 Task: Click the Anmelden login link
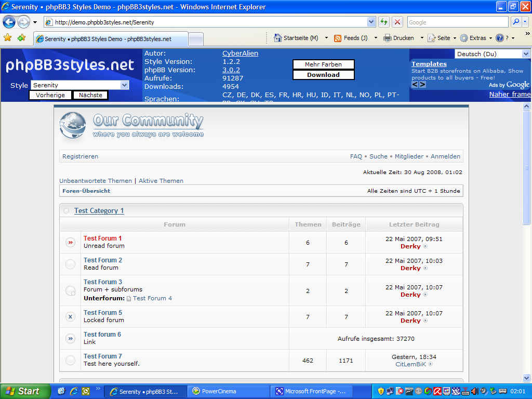(x=445, y=156)
